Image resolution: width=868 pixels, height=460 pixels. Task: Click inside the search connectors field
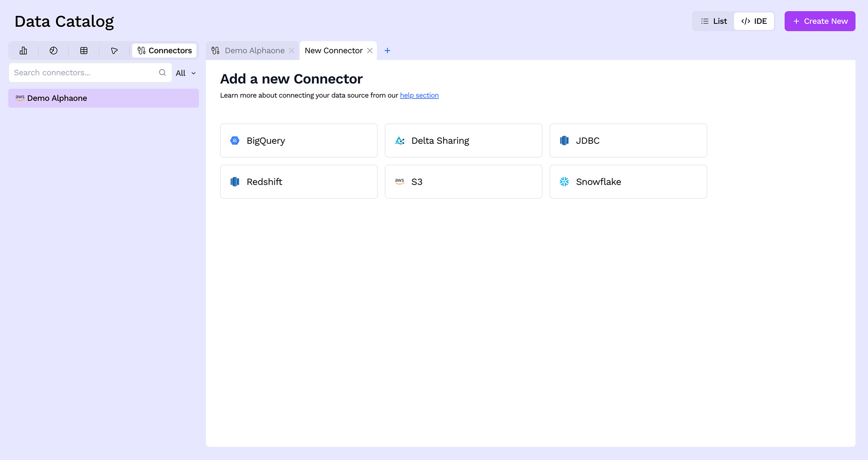[82, 72]
